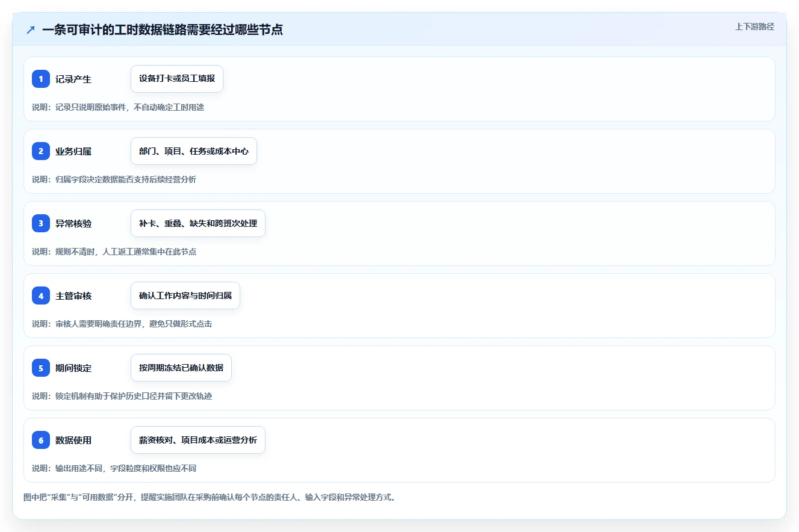Click the 数据使用 step label
Viewport: 799px width, 532px height.
73,440
